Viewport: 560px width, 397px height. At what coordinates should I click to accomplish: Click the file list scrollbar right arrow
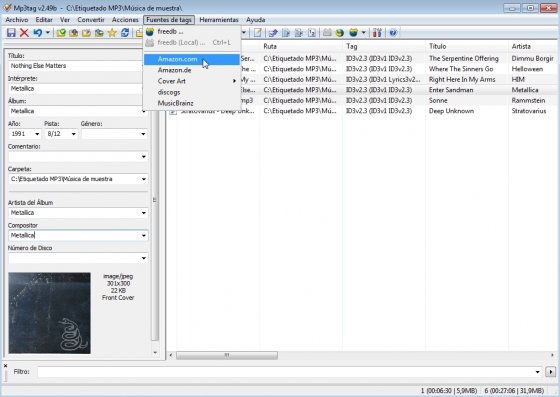click(x=552, y=355)
